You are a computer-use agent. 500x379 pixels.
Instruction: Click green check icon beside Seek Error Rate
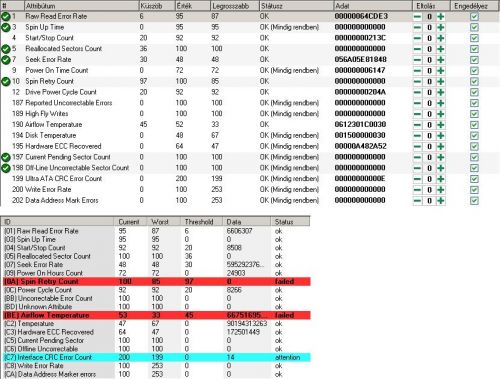(x=6, y=60)
